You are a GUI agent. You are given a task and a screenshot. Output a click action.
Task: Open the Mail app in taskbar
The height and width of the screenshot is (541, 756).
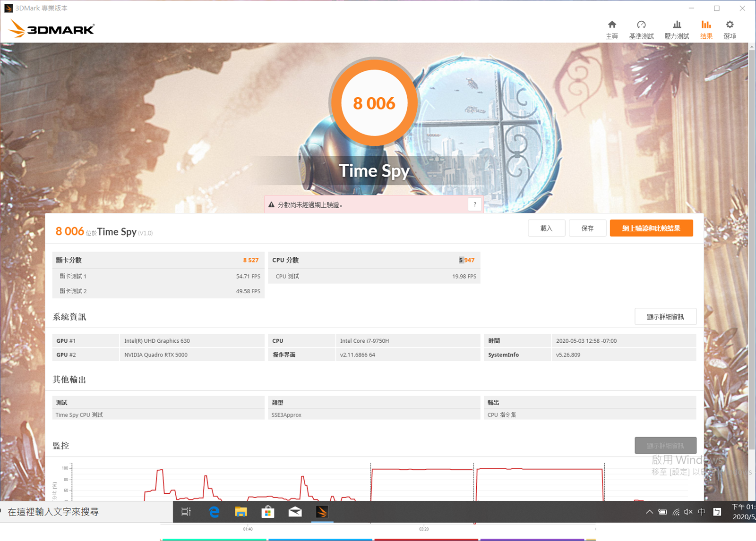(x=295, y=512)
